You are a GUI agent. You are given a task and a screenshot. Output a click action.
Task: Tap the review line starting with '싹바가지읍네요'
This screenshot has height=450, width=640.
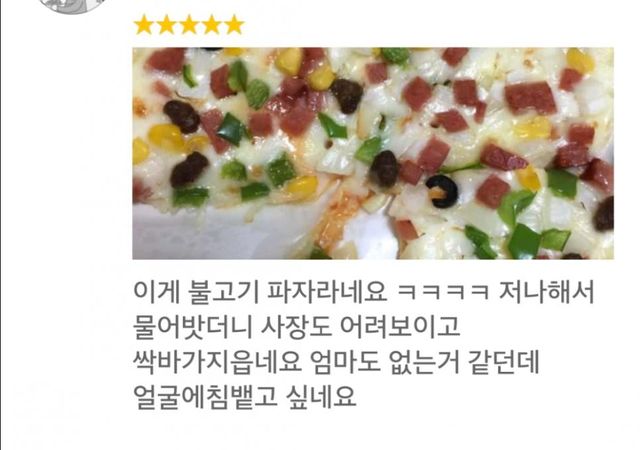pyautogui.click(x=336, y=361)
